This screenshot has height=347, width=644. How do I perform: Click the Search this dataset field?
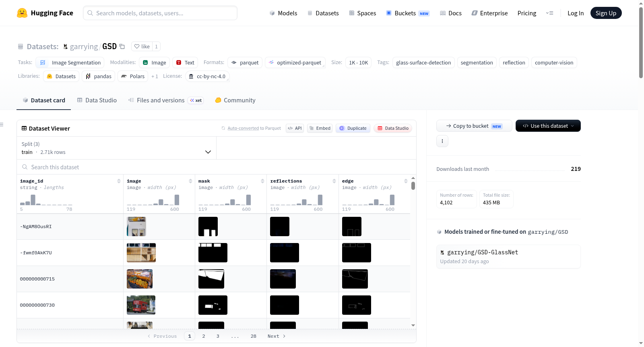point(217,167)
